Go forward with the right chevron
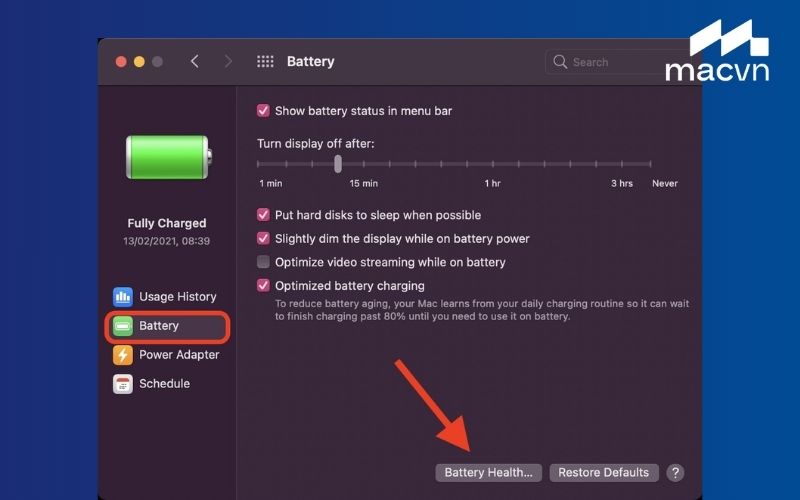This screenshot has width=800, height=500. 228,62
